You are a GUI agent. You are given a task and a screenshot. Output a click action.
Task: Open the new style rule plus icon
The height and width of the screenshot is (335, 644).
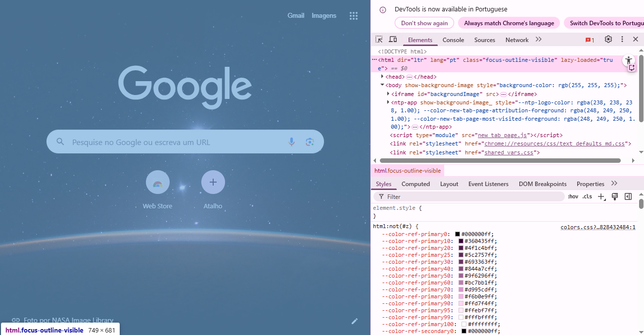[x=601, y=196]
